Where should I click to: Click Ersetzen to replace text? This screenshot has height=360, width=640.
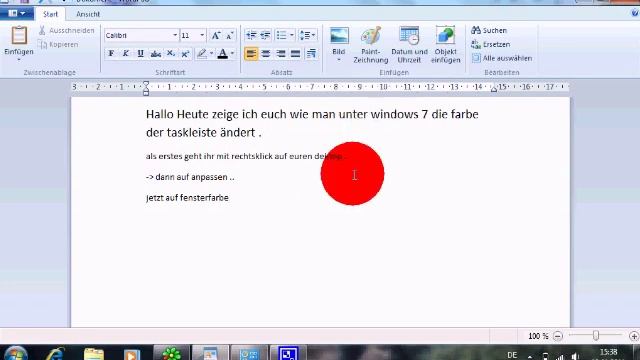(x=491, y=44)
